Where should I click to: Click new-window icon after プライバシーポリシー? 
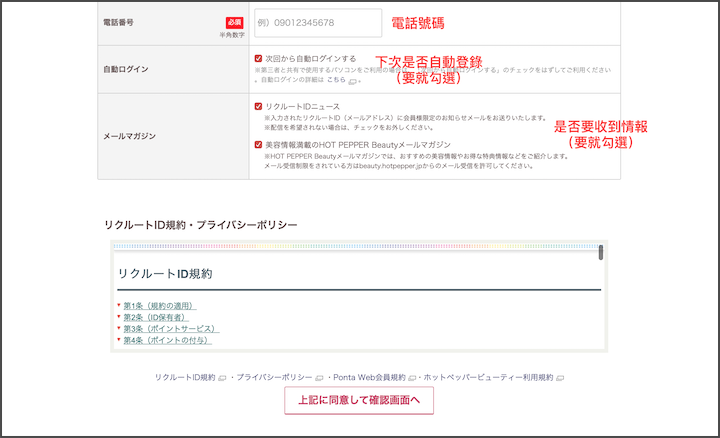click(319, 378)
